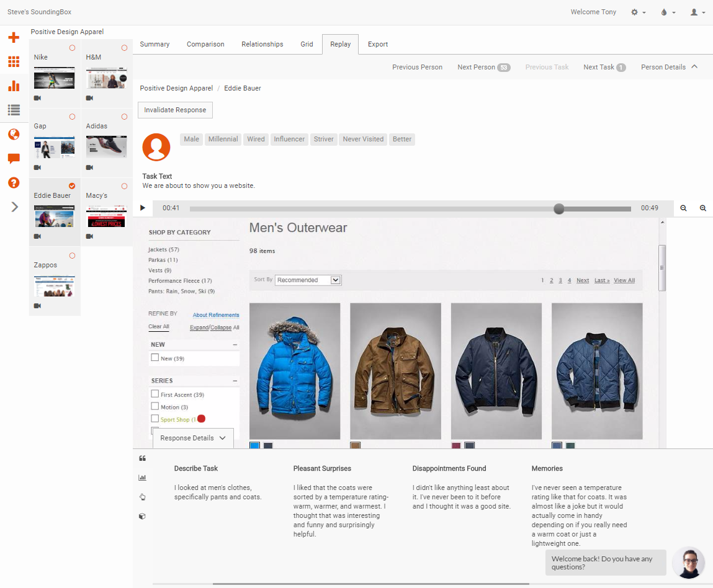Collapse the NEW refinement section
Image resolution: width=713 pixels, height=588 pixels.
click(x=235, y=344)
